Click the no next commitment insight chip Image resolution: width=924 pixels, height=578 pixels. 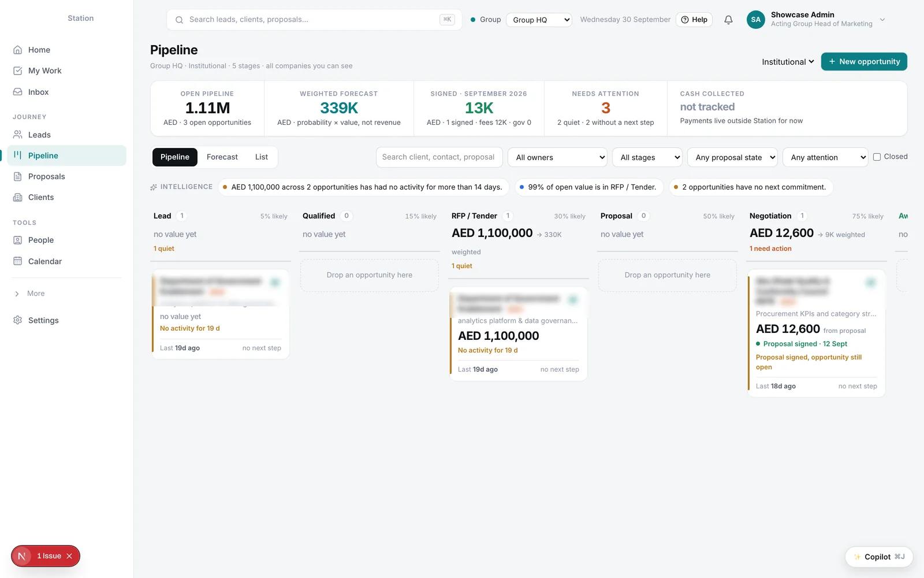point(751,187)
